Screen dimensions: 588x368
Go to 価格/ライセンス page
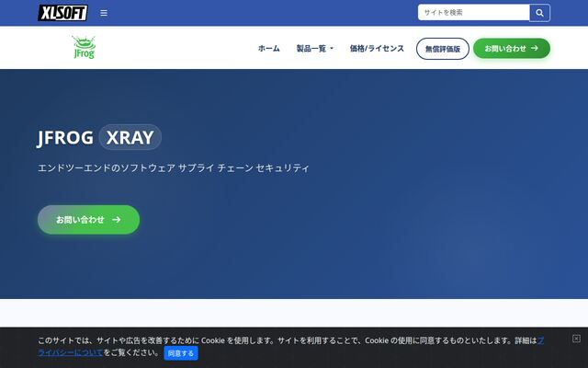pos(377,49)
